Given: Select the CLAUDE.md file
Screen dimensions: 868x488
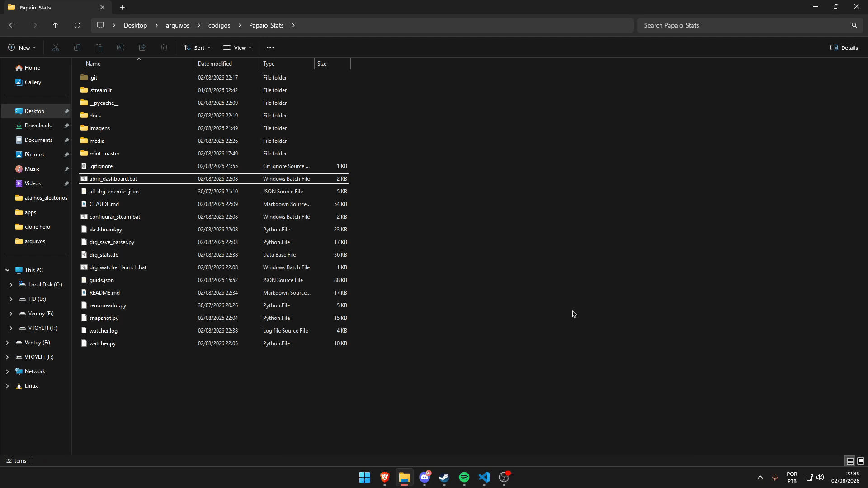Looking at the screenshot, I should coord(214,204).
